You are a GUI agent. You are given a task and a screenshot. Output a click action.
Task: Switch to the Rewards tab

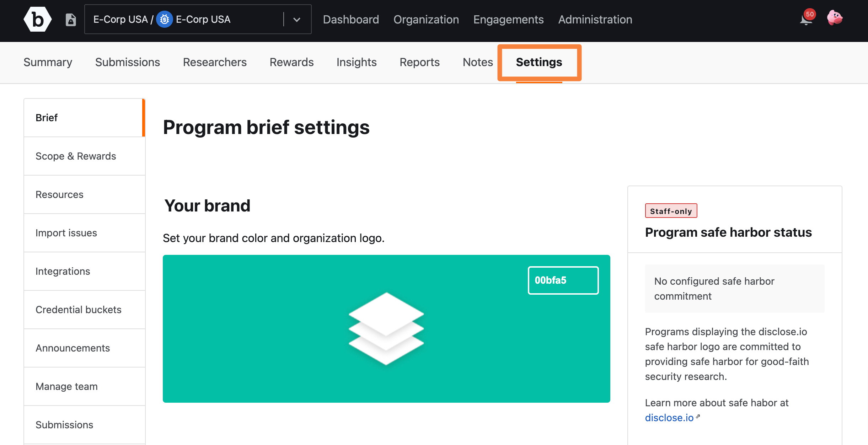pos(291,62)
